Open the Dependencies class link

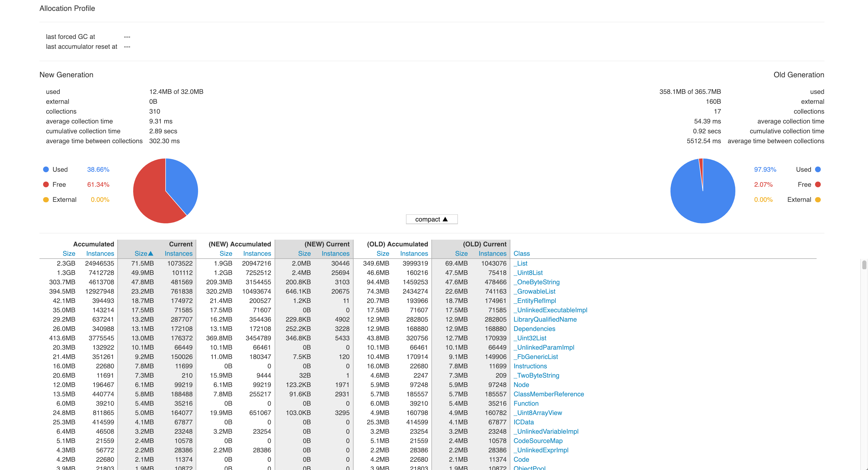pos(534,329)
